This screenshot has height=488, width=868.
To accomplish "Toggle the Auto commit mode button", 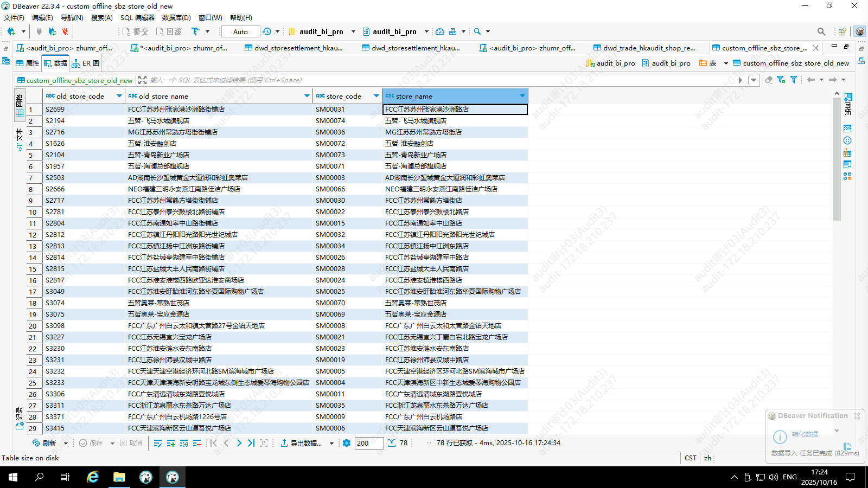I will pos(240,31).
